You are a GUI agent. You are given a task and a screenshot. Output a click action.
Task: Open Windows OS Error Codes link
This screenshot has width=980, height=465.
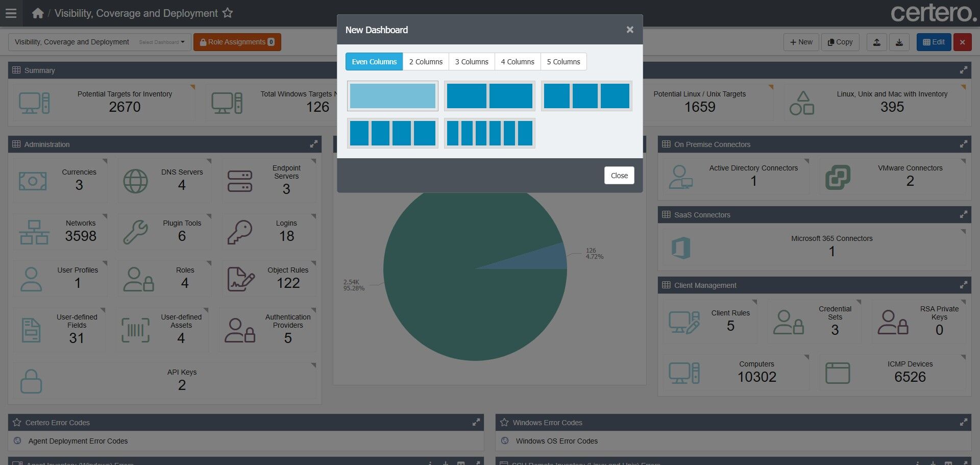point(556,441)
